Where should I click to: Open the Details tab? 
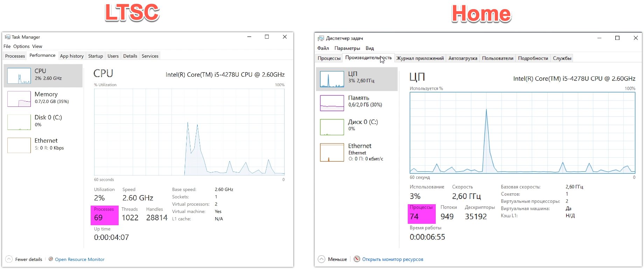coord(130,56)
